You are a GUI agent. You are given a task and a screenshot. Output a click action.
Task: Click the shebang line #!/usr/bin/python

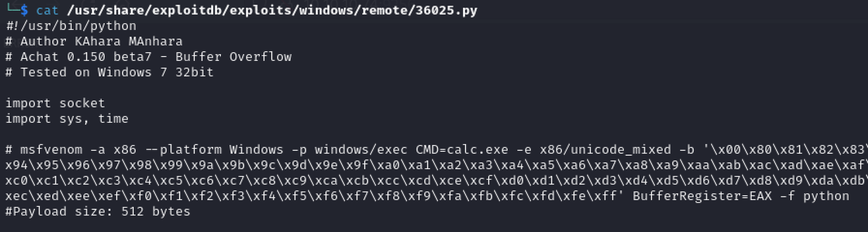pyautogui.click(x=71, y=26)
